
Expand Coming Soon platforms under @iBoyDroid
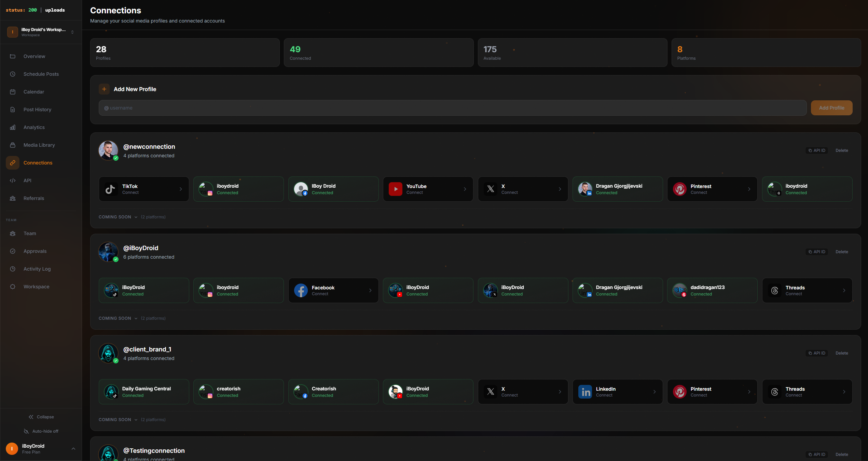tap(132, 318)
